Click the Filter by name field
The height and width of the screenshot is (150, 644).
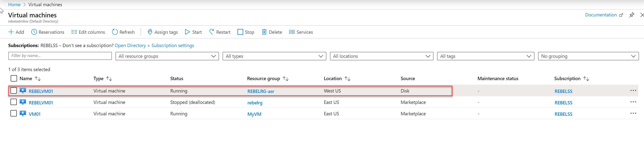pos(60,56)
